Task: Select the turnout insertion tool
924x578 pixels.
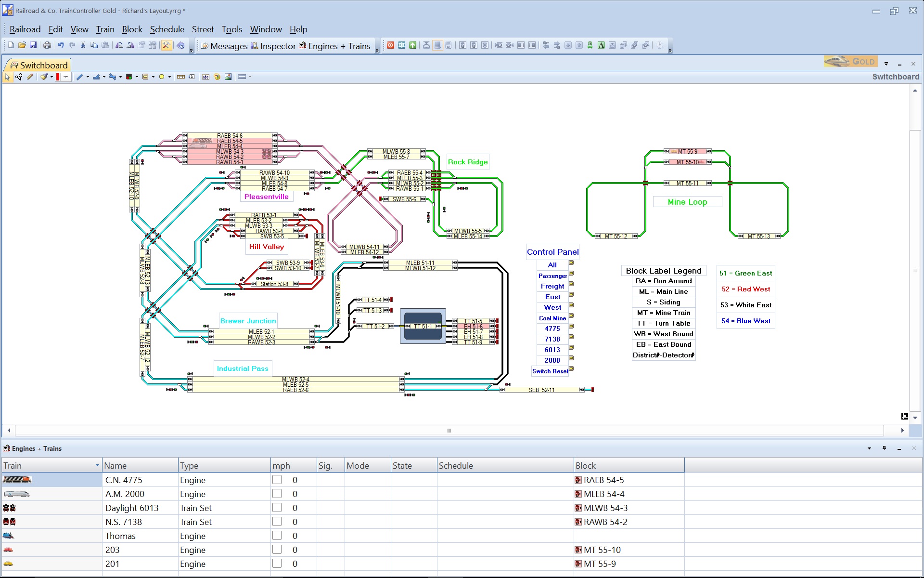Action: click(x=96, y=77)
